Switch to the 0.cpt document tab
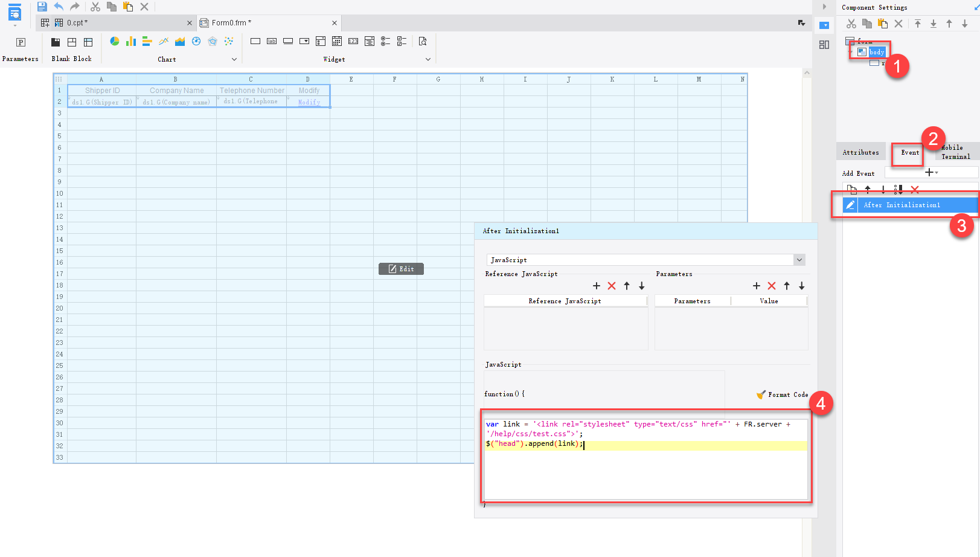Image resolution: width=980 pixels, height=557 pixels. click(77, 23)
